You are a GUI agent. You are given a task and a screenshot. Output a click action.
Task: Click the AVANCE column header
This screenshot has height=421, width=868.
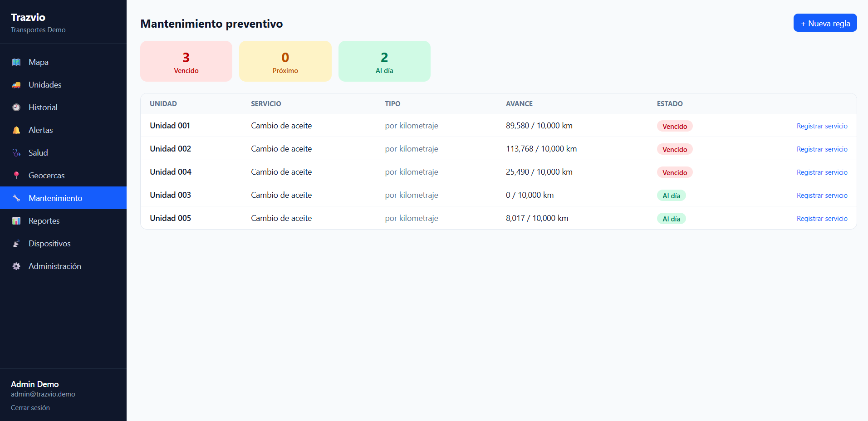pyautogui.click(x=519, y=104)
